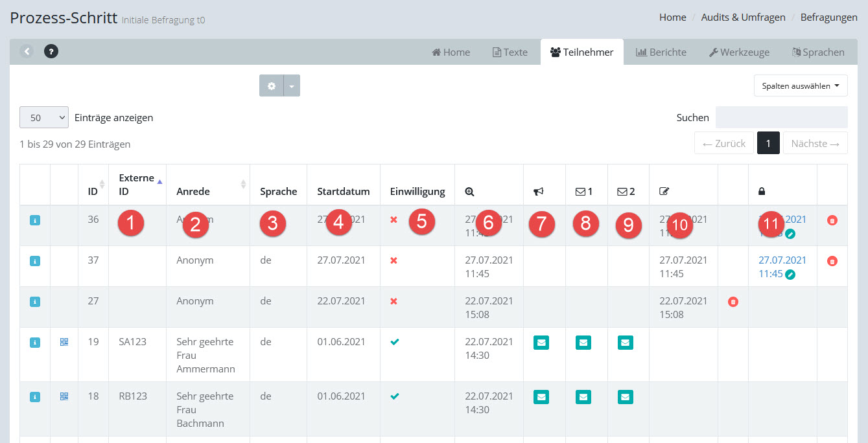Screen dimensions: 868x443
Task: Click invitation mail icon for Frau Ammermann
Action: pyautogui.click(x=541, y=343)
